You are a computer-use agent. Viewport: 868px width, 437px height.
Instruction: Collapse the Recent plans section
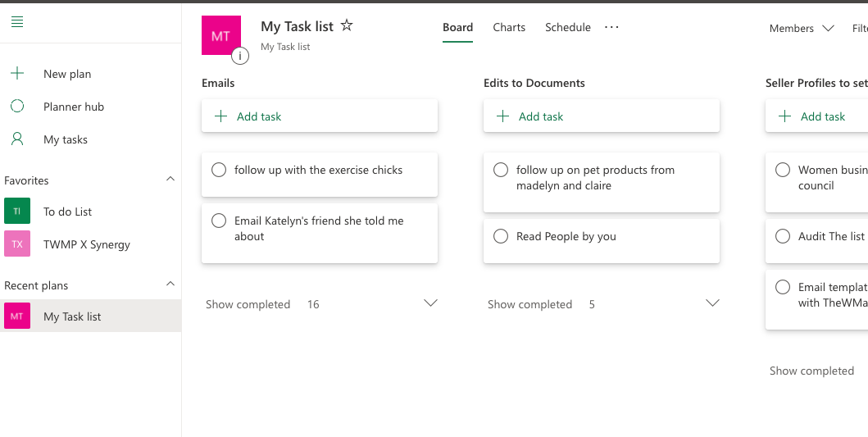(x=170, y=285)
